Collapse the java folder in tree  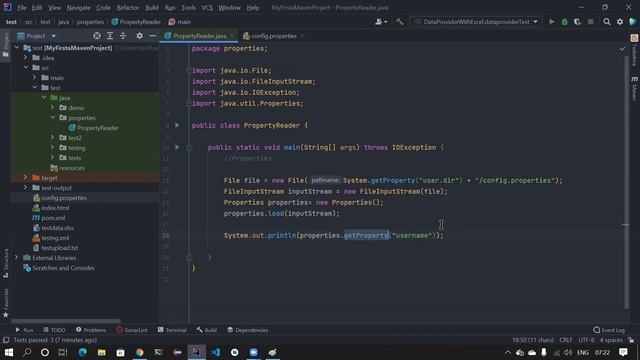click(x=44, y=98)
